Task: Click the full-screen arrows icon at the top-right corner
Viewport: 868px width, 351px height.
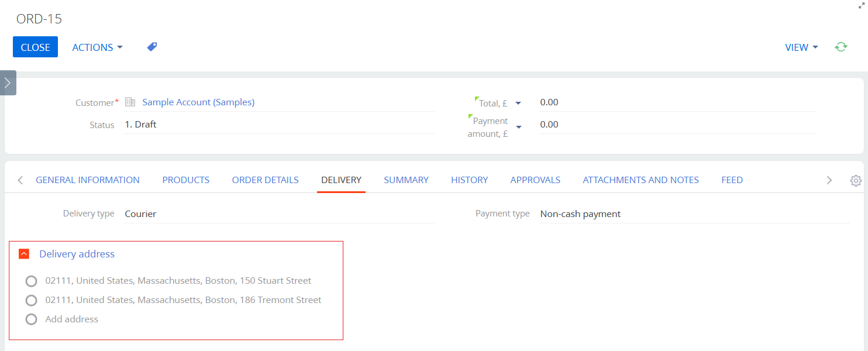Action: [x=862, y=5]
